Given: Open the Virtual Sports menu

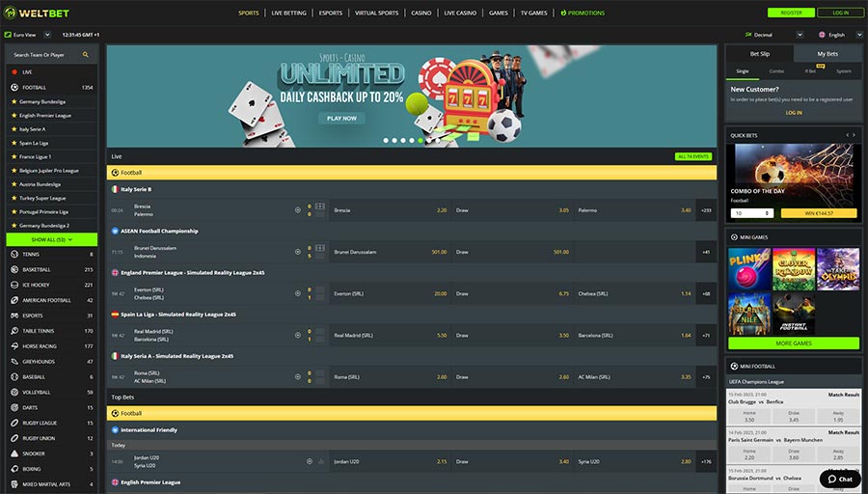Looking at the screenshot, I should pos(376,13).
